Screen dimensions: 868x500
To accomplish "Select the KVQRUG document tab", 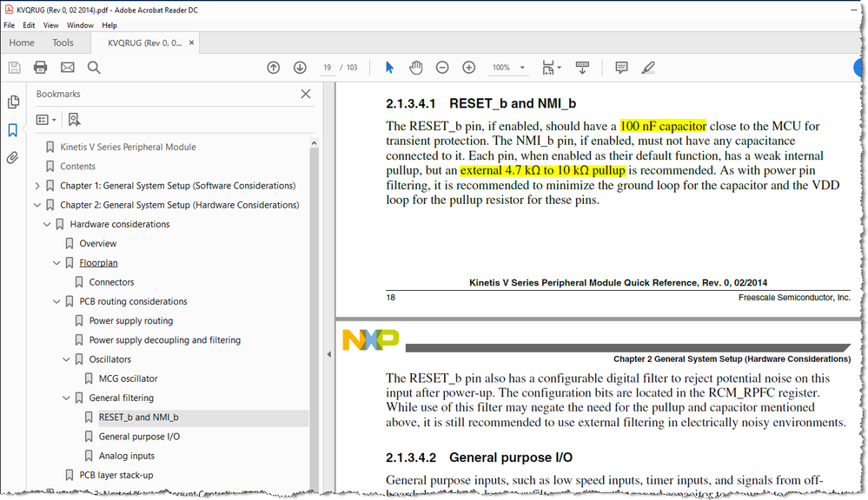I will pos(144,43).
